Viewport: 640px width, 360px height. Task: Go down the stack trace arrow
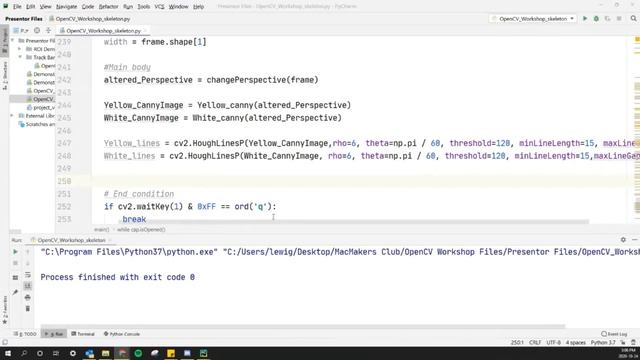[28, 263]
